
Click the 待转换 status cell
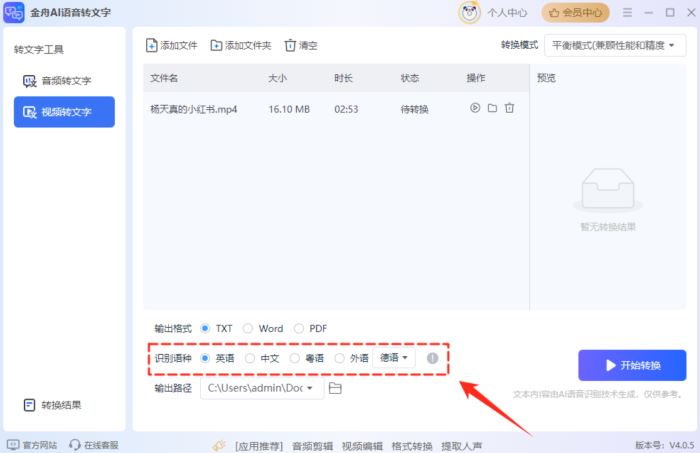pyautogui.click(x=414, y=109)
